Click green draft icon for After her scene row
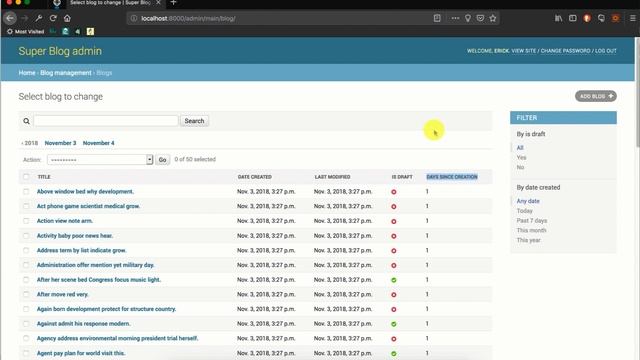The height and width of the screenshot is (360, 640). click(x=394, y=280)
